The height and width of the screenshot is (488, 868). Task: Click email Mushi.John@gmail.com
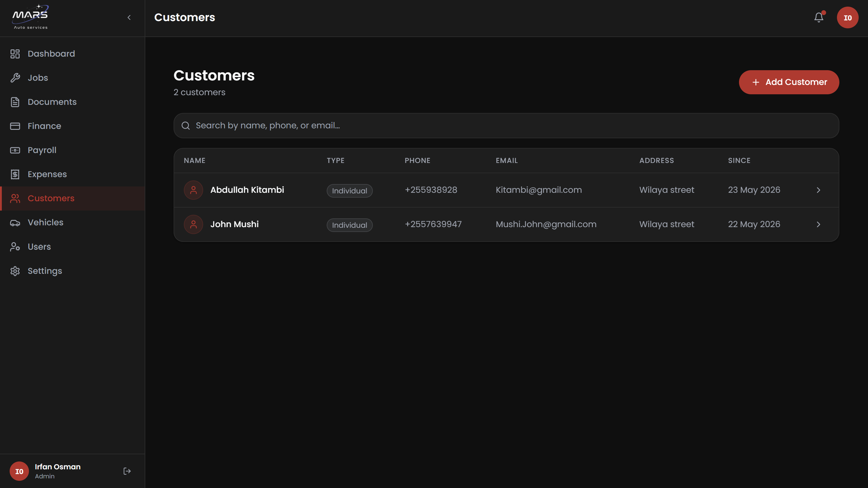click(x=546, y=224)
